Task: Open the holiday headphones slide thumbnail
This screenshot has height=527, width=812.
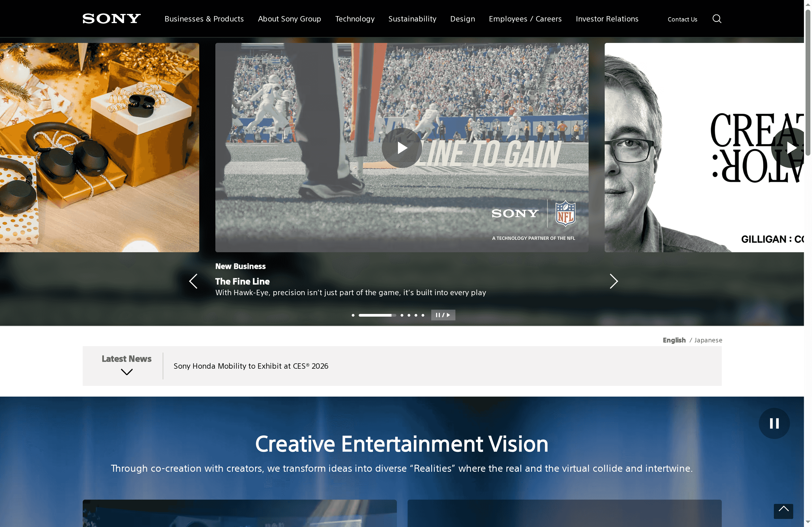Action: point(99,148)
